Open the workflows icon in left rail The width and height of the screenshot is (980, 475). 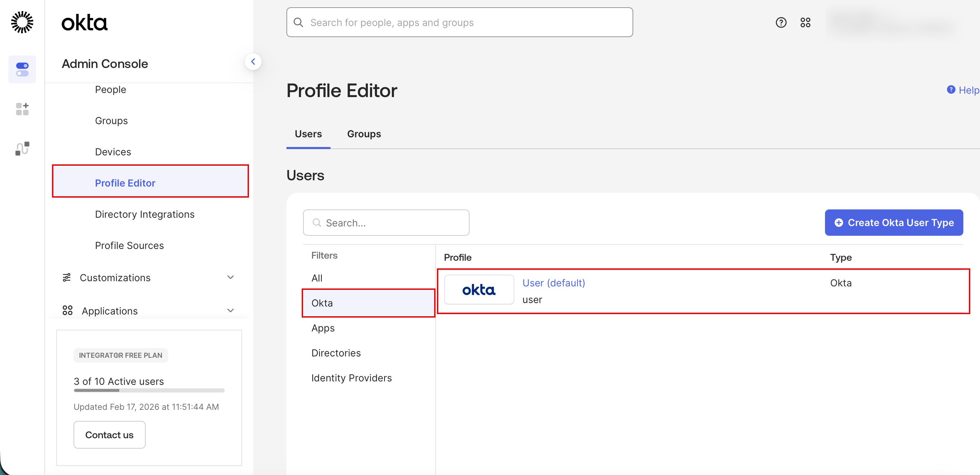pos(22,148)
